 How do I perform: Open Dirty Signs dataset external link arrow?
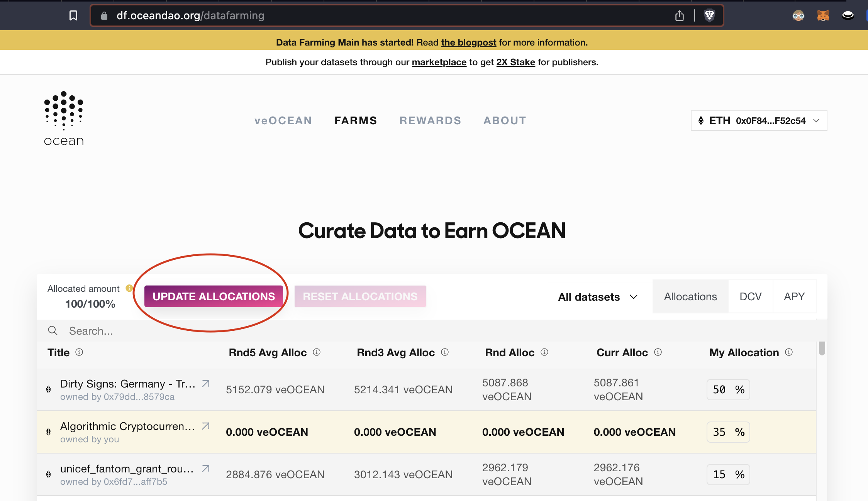[206, 383]
